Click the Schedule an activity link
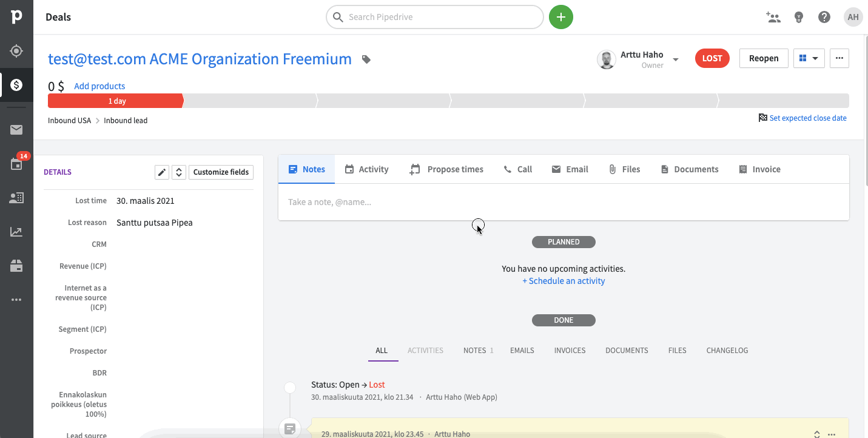Screen dimensions: 868x438 point(564,281)
